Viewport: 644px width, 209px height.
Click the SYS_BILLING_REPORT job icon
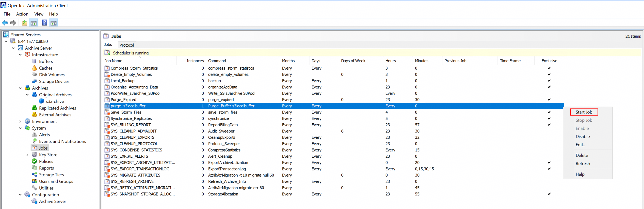tap(107, 125)
